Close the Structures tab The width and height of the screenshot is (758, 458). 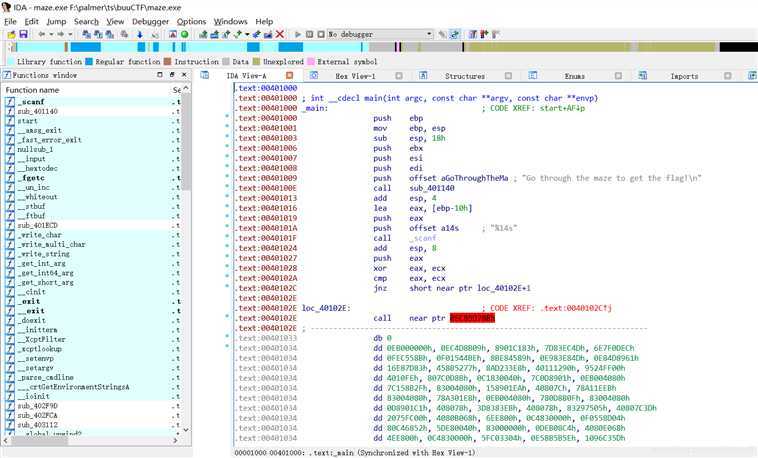pyautogui.click(x=508, y=75)
